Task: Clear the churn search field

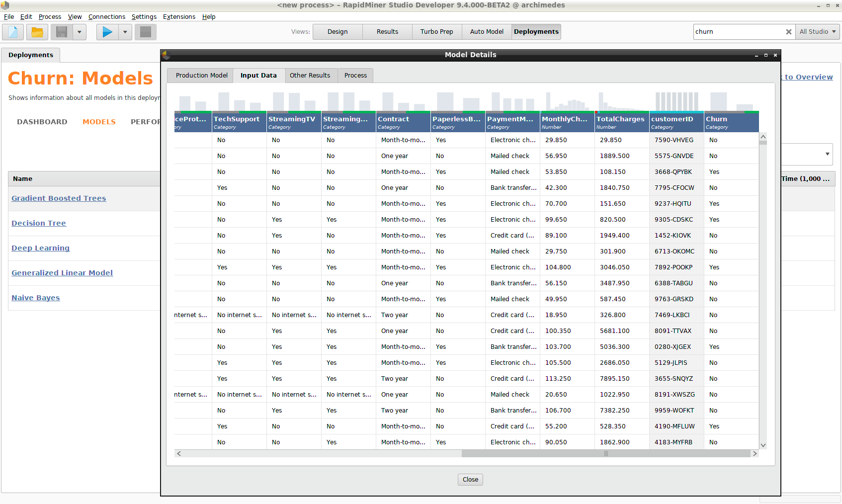Action: (x=788, y=32)
